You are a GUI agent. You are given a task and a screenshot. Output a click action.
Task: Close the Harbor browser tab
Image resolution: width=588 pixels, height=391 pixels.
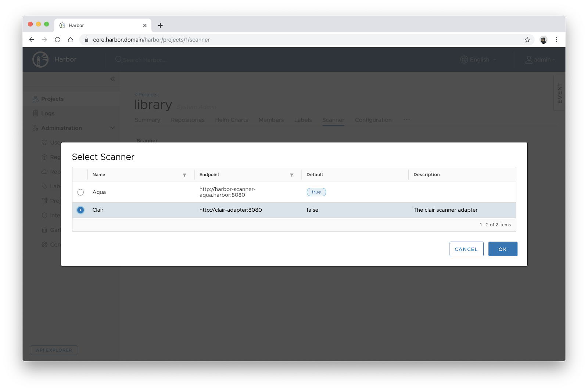coord(145,25)
